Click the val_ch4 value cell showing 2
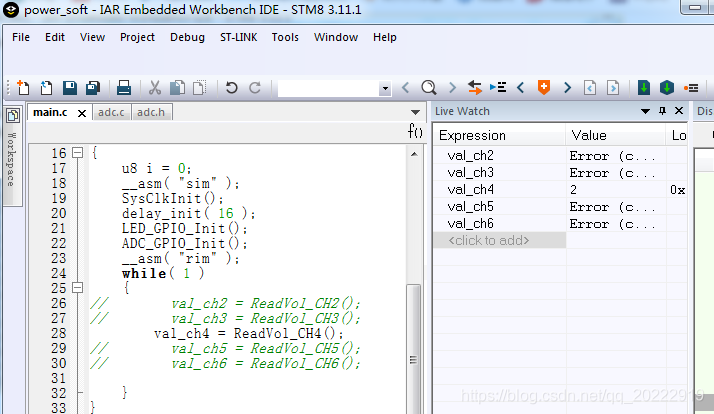This screenshot has height=414, width=714. click(616, 189)
